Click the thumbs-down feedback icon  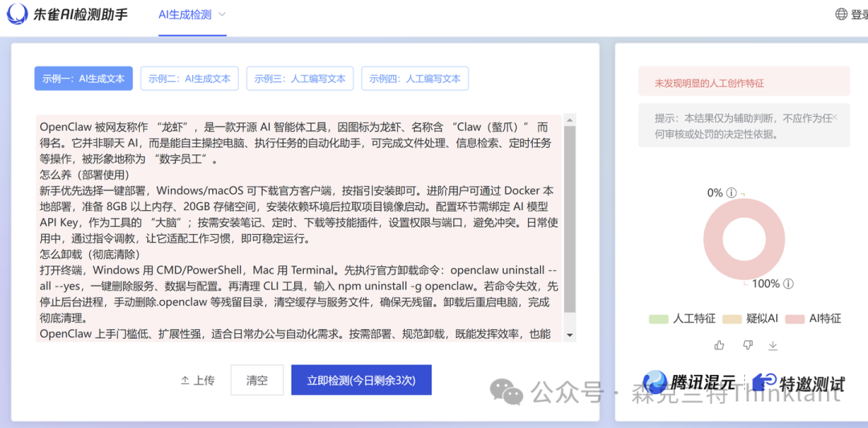[747, 345]
